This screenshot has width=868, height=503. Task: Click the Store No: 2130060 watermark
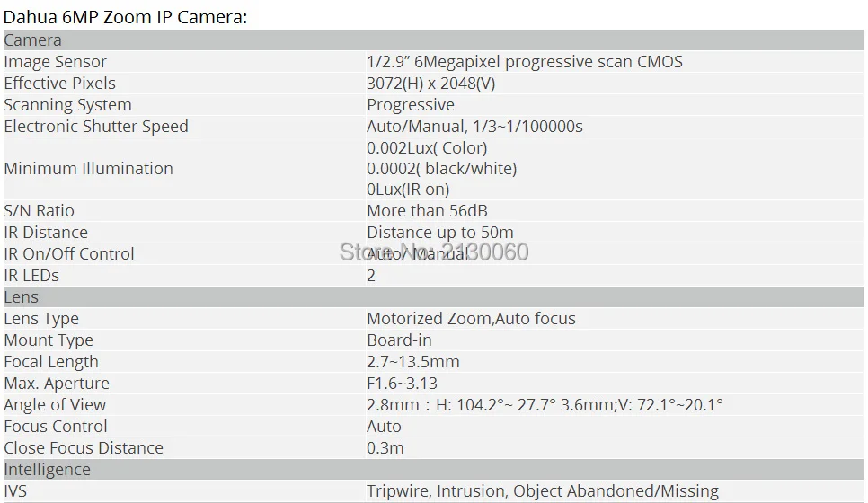[x=434, y=251]
